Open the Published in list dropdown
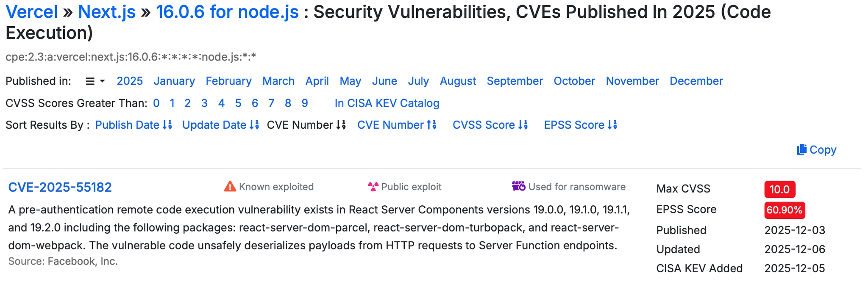The width and height of the screenshot is (868, 287). [95, 81]
